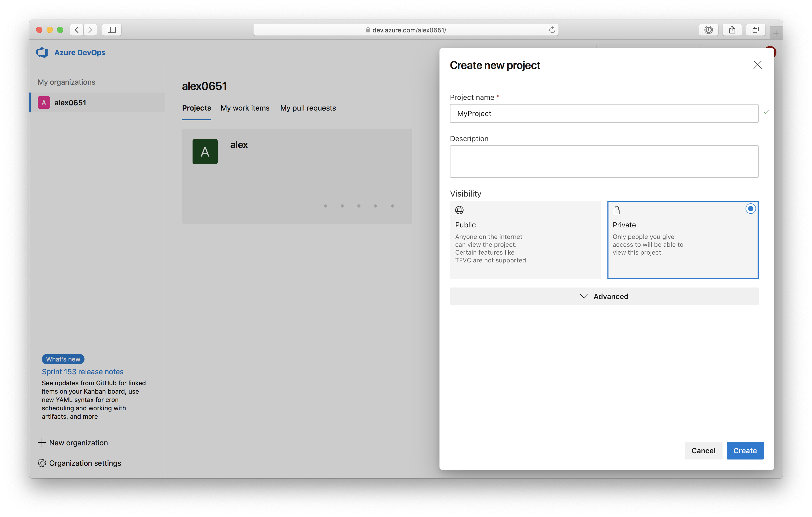The height and width of the screenshot is (517, 812).
Task: Click the Organization settings gear
Action: [x=42, y=463]
